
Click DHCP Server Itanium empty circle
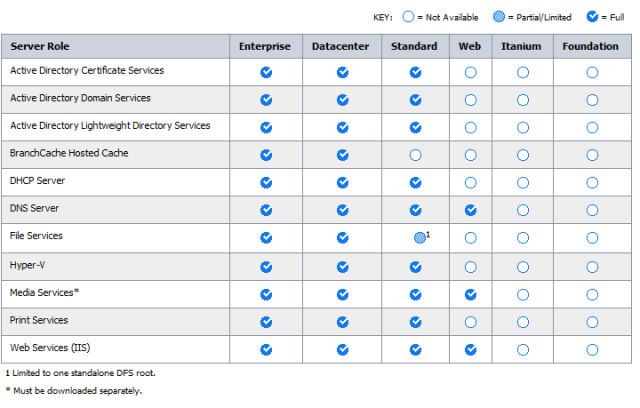pos(523,183)
